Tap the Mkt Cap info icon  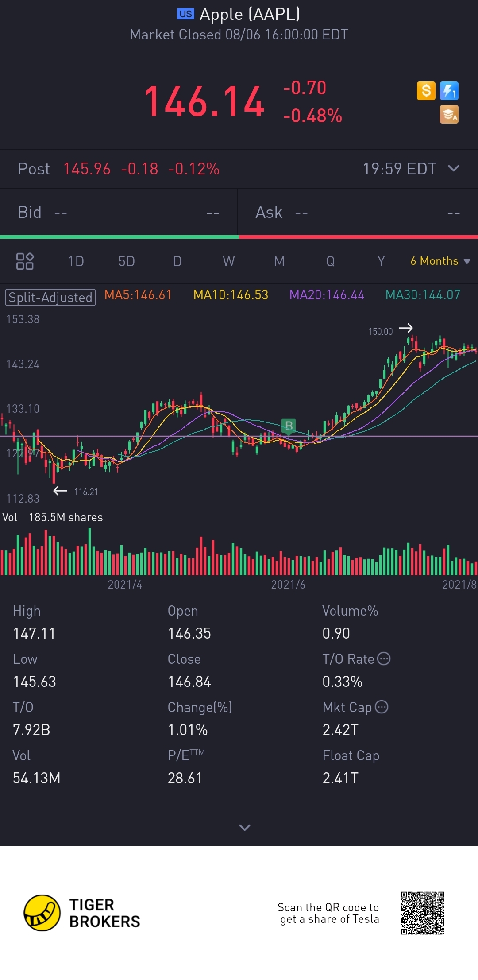382,707
